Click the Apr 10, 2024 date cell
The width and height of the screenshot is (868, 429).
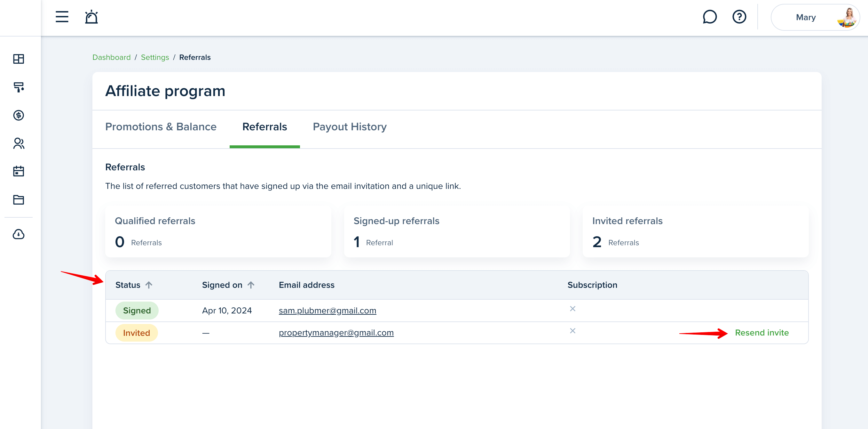click(x=227, y=310)
